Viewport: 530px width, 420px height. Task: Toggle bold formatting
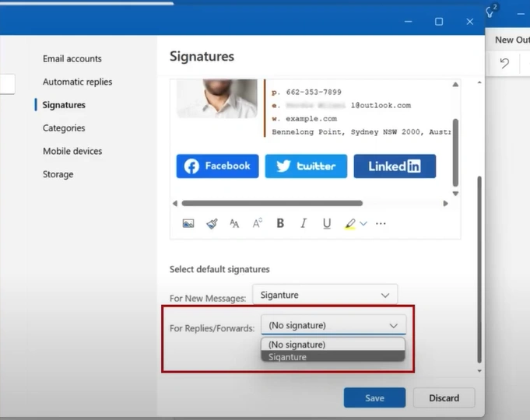pos(280,223)
